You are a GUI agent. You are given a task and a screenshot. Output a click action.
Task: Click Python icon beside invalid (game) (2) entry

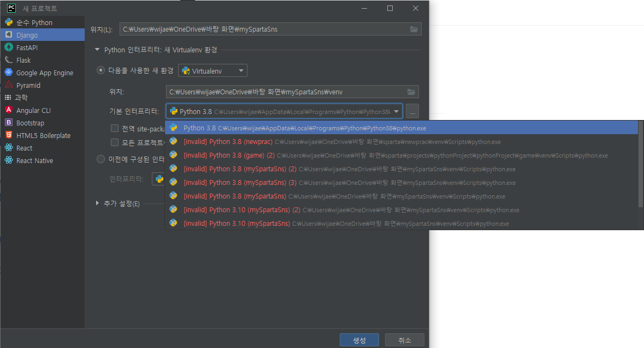[x=173, y=154]
